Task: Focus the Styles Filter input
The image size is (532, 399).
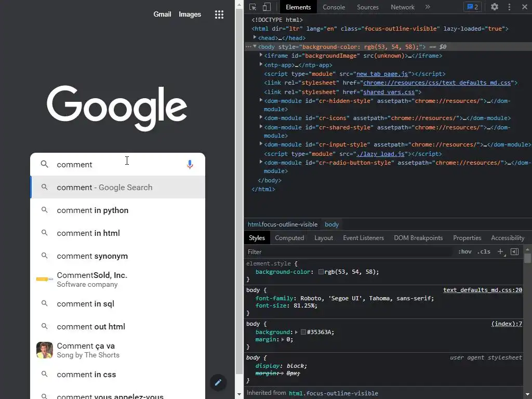Action: (350, 252)
